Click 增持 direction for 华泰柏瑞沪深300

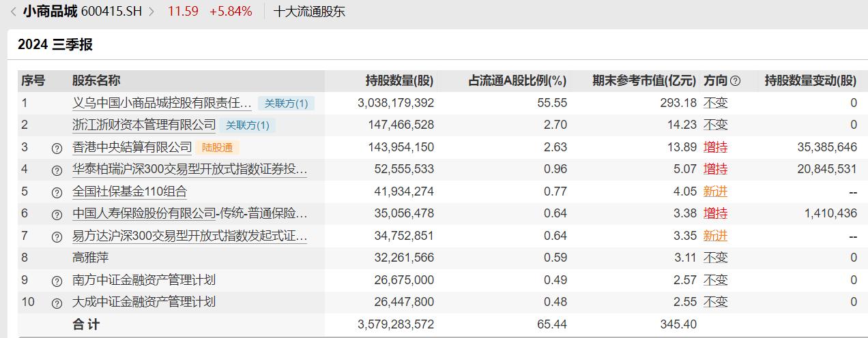pos(716,169)
